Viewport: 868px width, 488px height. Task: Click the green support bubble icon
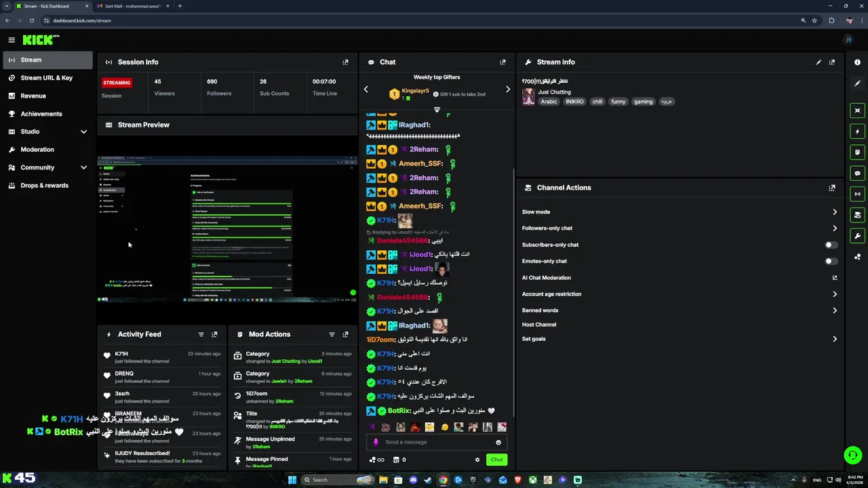852,455
